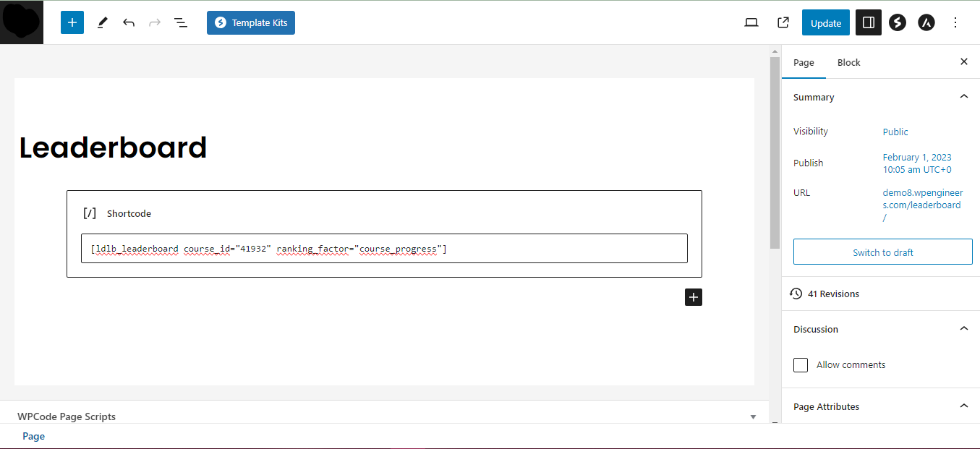This screenshot has width=980, height=449.
Task: Click the Leaderboard page title
Action: [113, 147]
